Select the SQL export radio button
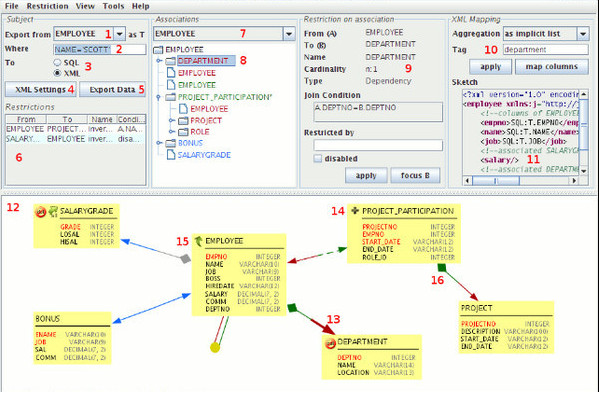 click(57, 63)
